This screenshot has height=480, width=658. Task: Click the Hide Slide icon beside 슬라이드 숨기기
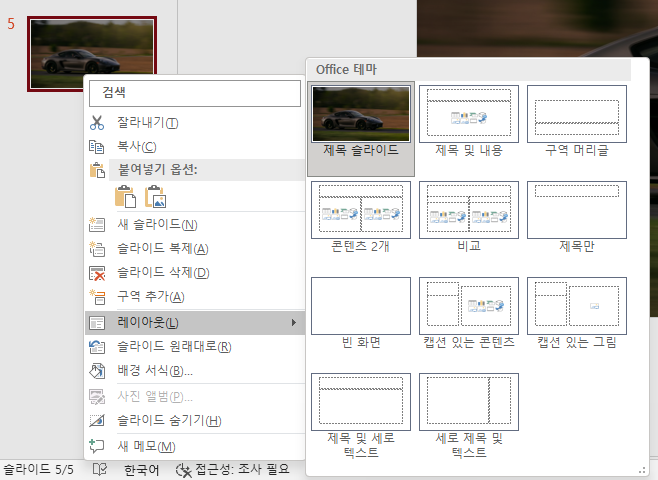[x=97, y=420]
